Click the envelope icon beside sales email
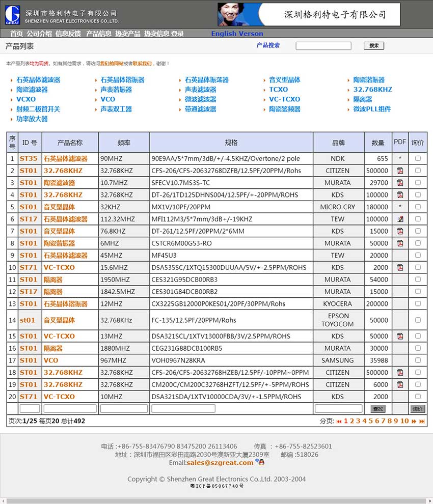This screenshot has height=504, width=433. (256, 462)
